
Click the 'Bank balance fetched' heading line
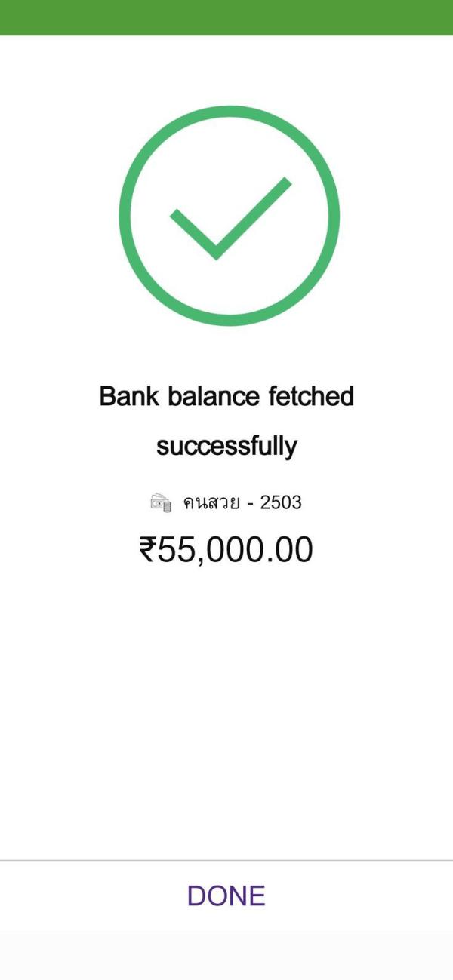coord(226,396)
